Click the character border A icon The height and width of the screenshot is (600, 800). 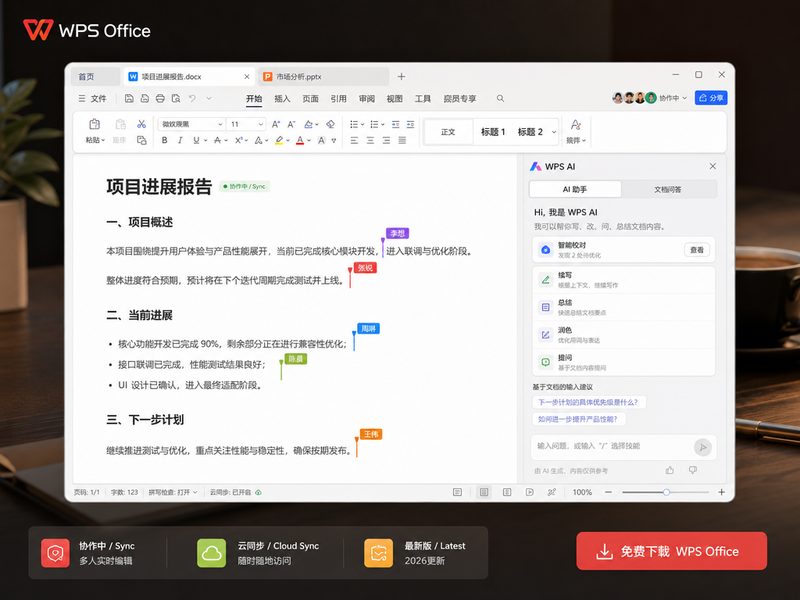coord(321,140)
